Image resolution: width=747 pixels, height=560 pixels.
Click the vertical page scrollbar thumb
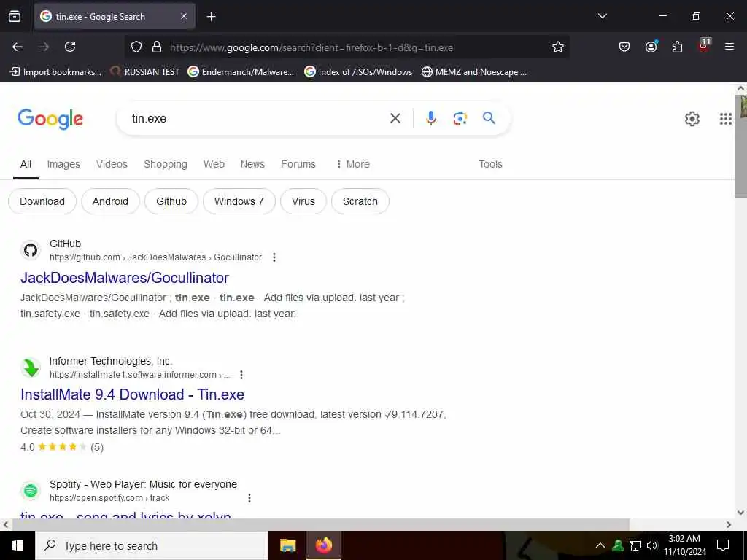tap(740, 146)
